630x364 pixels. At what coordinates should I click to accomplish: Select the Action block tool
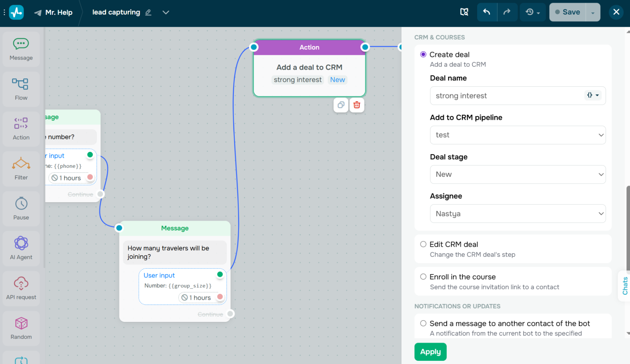coord(21,129)
